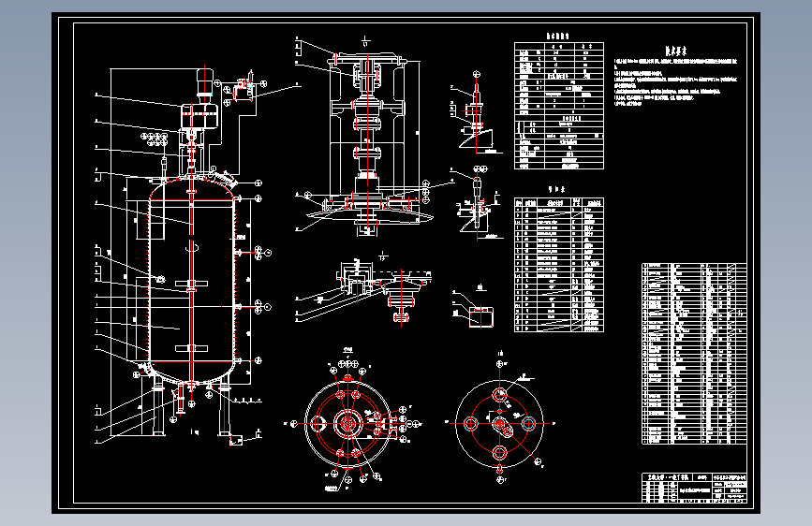The height and width of the screenshot is (526, 812).
Task: Click the lower nozzle detail sketch
Action: coord(478,204)
